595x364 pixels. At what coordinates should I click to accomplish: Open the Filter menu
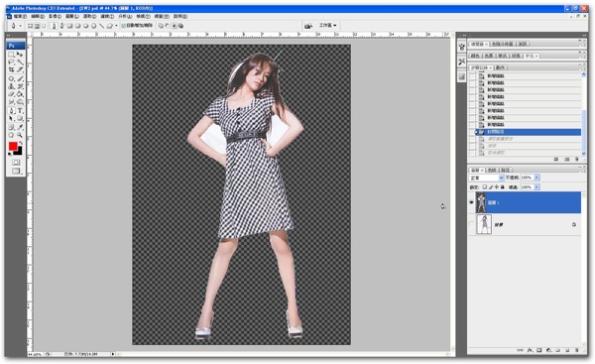point(107,16)
